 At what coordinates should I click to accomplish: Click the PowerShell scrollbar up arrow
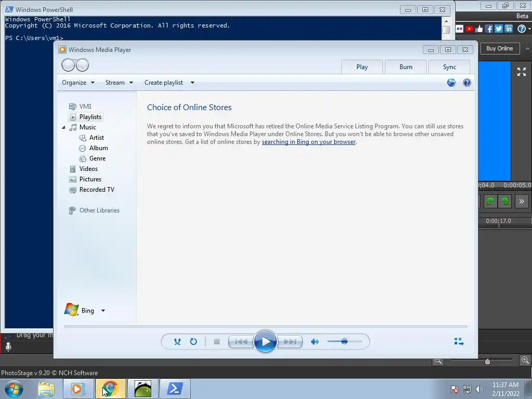point(446,21)
